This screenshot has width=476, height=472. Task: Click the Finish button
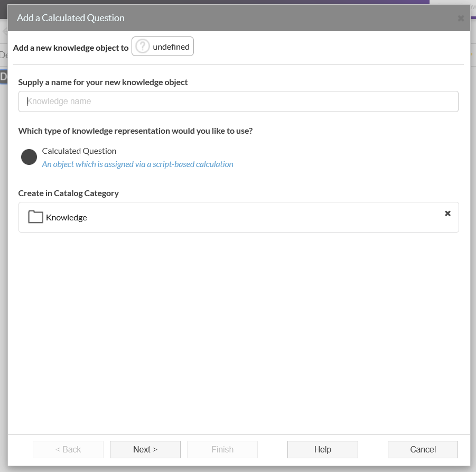(222, 449)
